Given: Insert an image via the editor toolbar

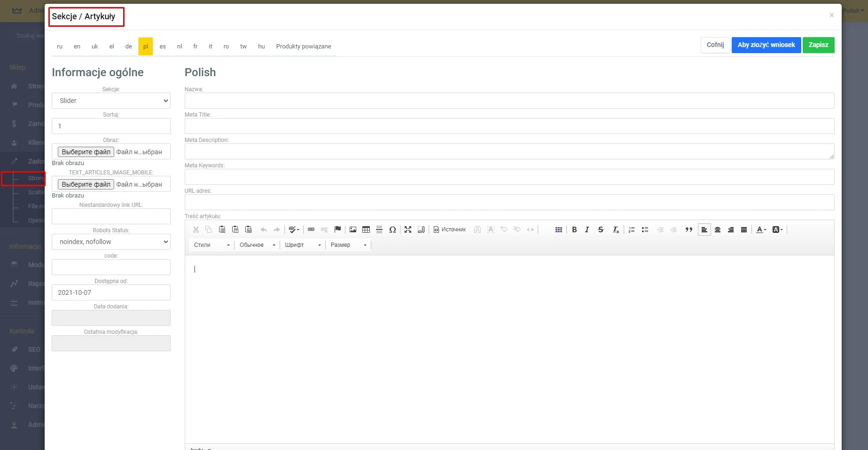Looking at the screenshot, I should click(x=352, y=229).
